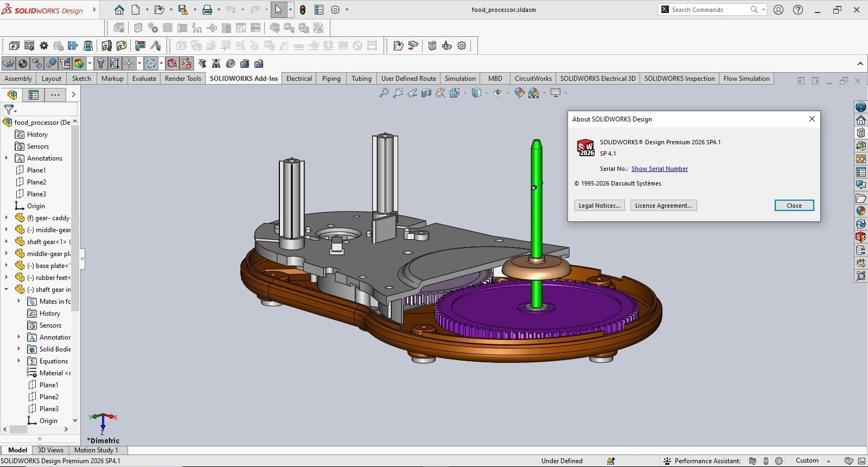Click the Save icon with warning
The image size is (868, 467).
tap(183, 10)
